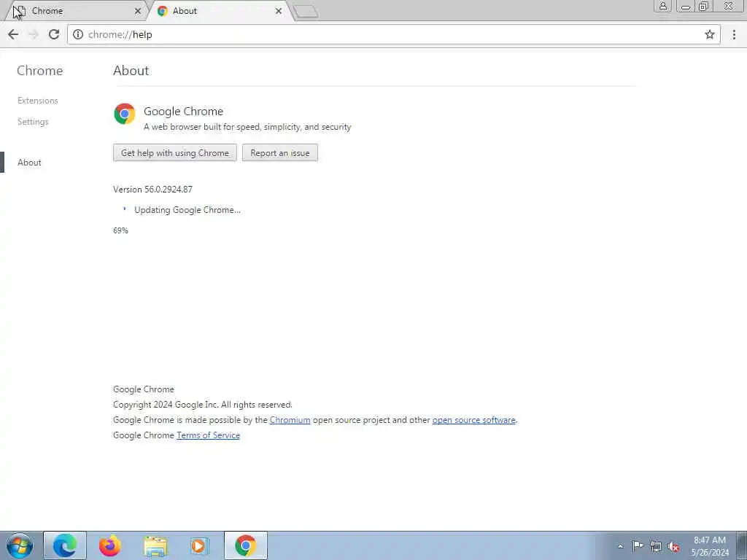The image size is (747, 560).
Task: Show hidden system tray icons
Action: pos(620,546)
